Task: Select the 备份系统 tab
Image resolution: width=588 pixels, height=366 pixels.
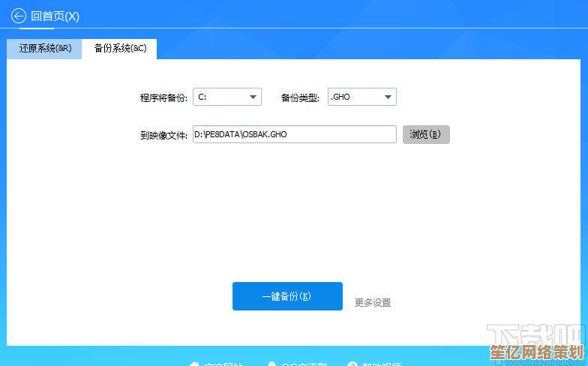Action: 120,49
